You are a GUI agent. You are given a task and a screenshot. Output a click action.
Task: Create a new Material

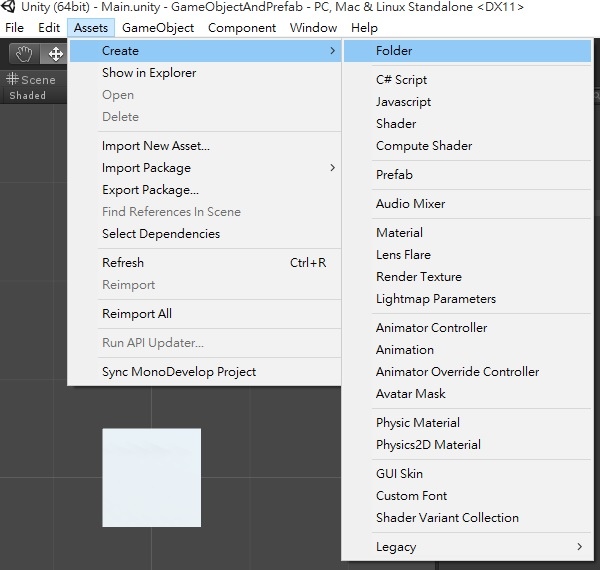467,233
